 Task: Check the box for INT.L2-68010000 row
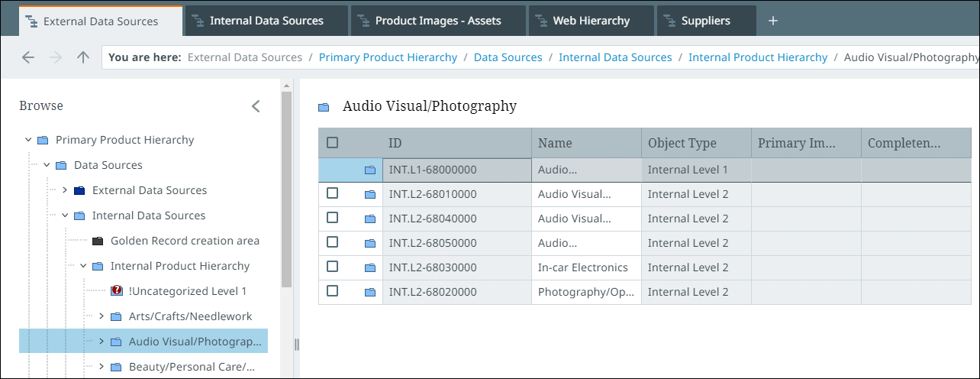pyautogui.click(x=332, y=193)
